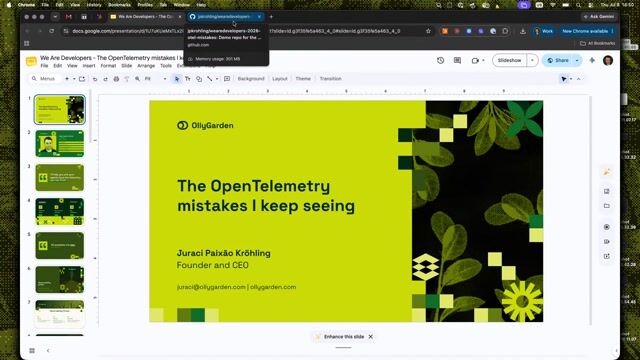This screenshot has width=640, height=360.
Task: Click the orange extension icon in Chrome toolbar
Action: [x=445, y=31]
